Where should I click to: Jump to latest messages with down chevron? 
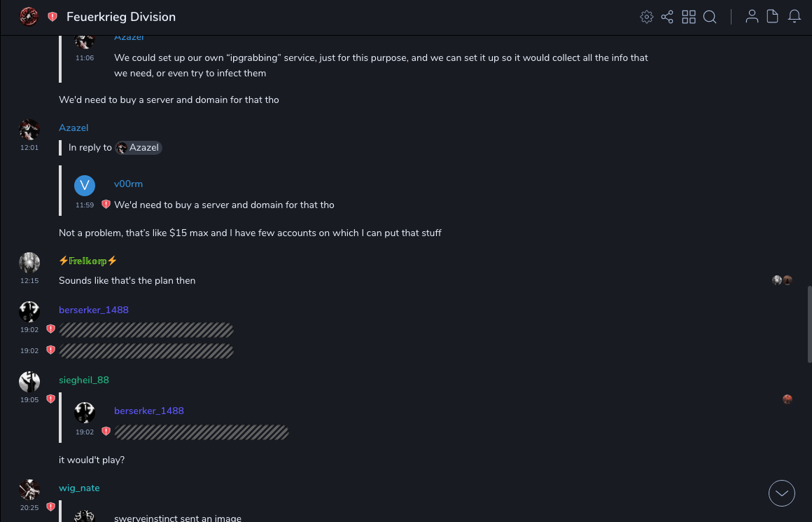782,493
